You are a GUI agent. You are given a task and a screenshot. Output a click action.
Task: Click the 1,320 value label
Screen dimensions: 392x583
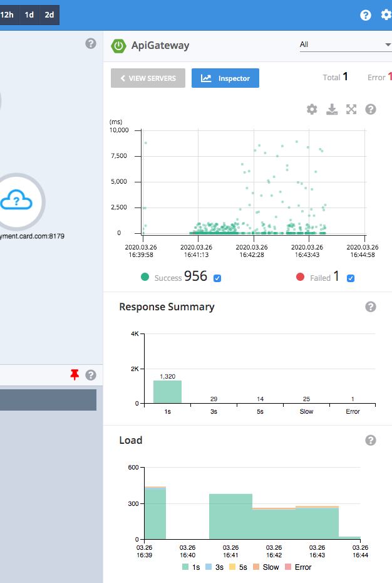point(168,376)
